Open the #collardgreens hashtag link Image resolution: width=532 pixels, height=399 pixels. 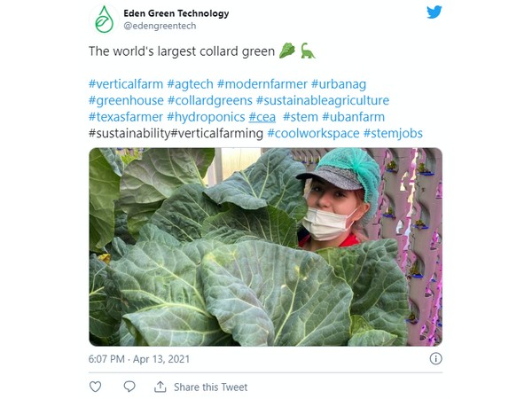tap(210, 100)
